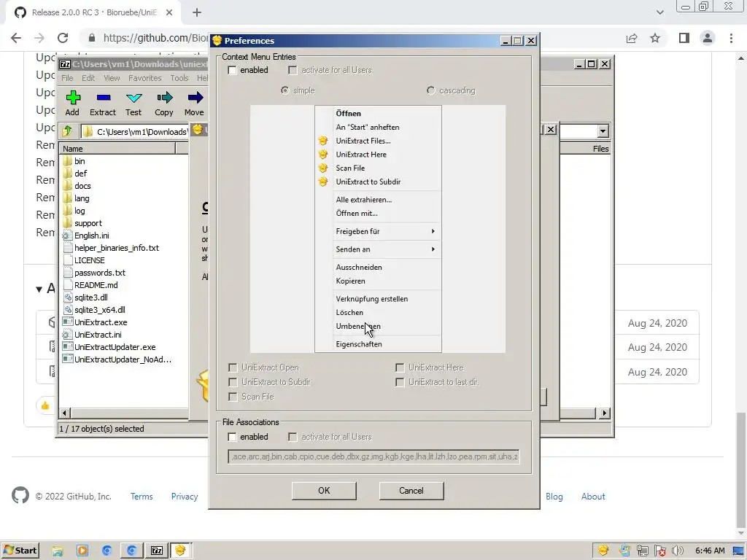This screenshot has height=560, width=747.
Task: Click the English.ini file icon
Action: tap(68, 236)
